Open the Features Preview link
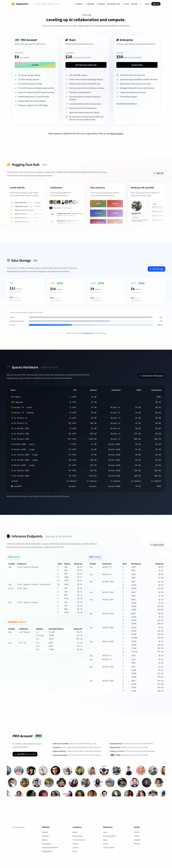 [x=117, y=751]
